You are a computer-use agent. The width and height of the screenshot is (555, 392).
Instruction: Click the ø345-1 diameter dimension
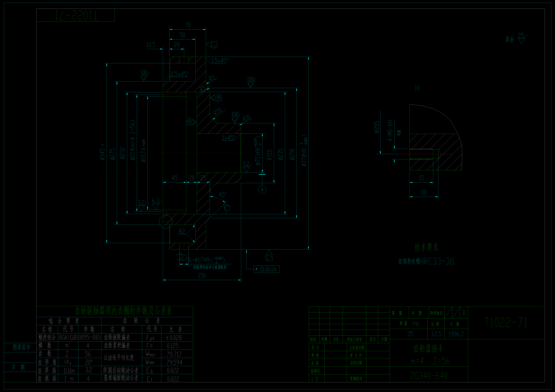tap(102, 152)
